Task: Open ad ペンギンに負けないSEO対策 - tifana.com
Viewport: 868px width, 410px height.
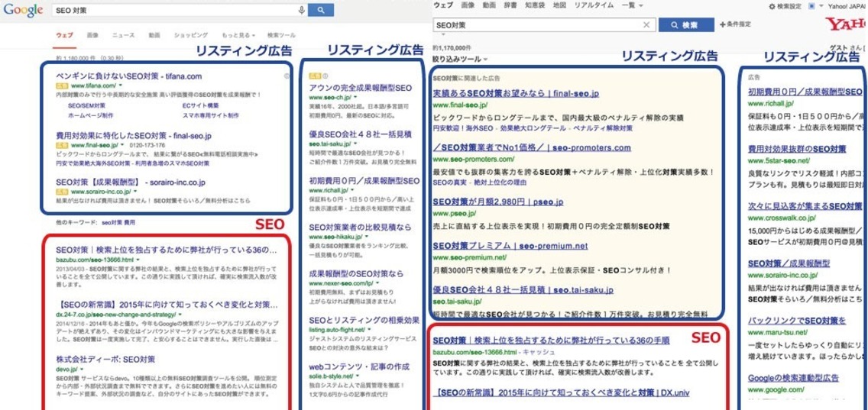Action: [129, 76]
